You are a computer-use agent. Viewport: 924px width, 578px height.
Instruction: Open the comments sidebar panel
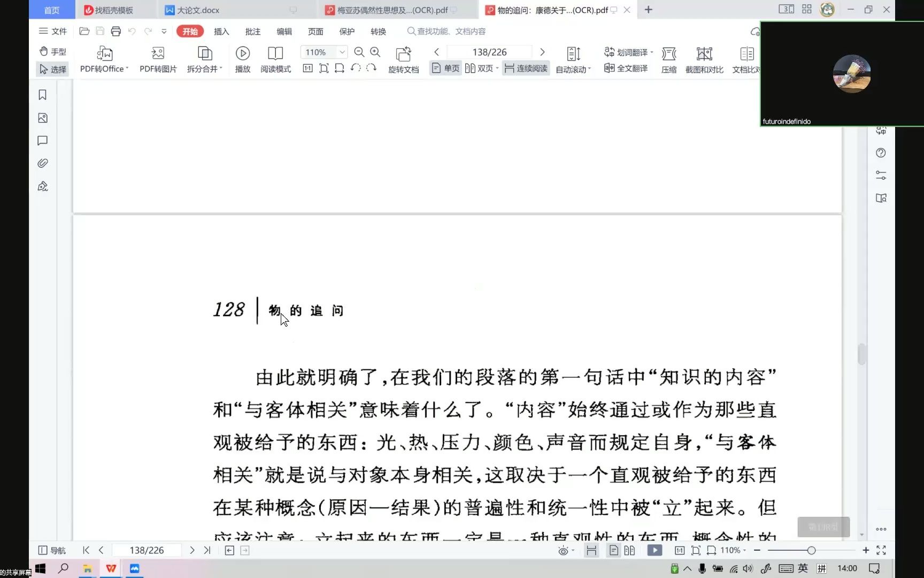click(x=43, y=141)
